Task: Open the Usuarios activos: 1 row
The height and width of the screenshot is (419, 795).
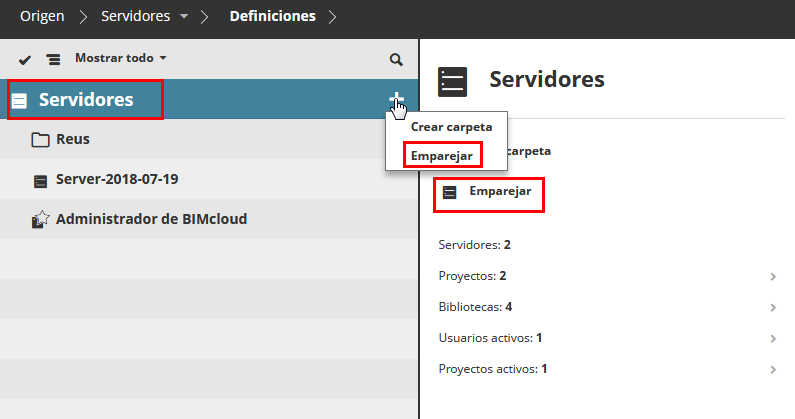Action: click(607, 338)
